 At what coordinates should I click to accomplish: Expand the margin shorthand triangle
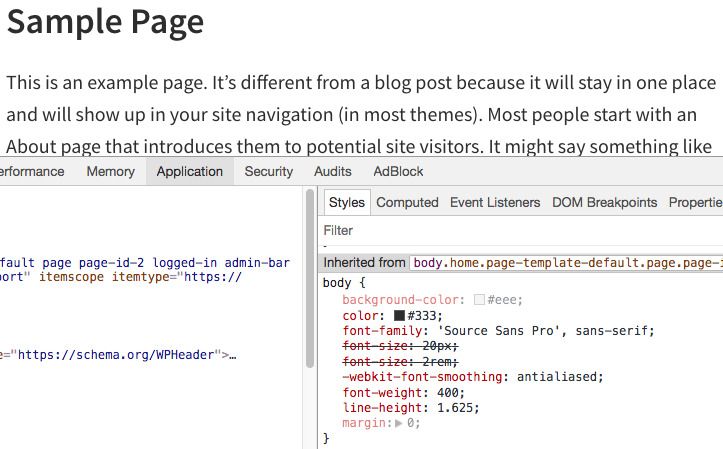pyautogui.click(x=399, y=423)
